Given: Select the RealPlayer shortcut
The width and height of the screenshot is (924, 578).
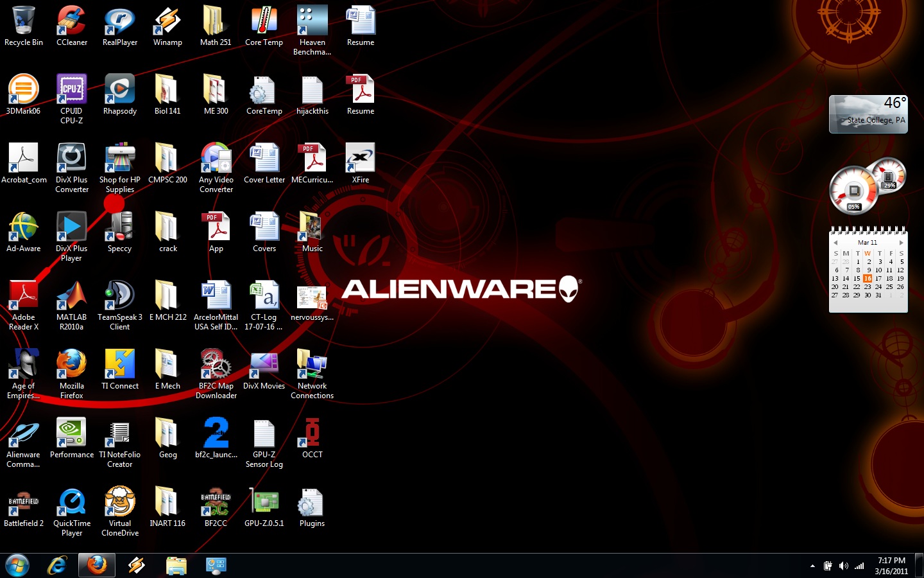Looking at the screenshot, I should click(x=120, y=26).
